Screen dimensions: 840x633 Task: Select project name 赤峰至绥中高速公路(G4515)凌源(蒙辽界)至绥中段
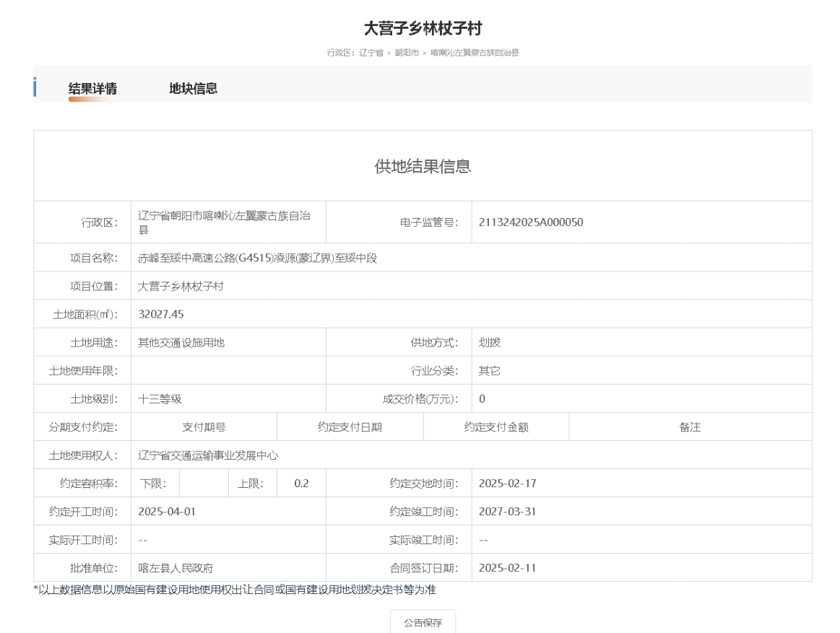[258, 258]
